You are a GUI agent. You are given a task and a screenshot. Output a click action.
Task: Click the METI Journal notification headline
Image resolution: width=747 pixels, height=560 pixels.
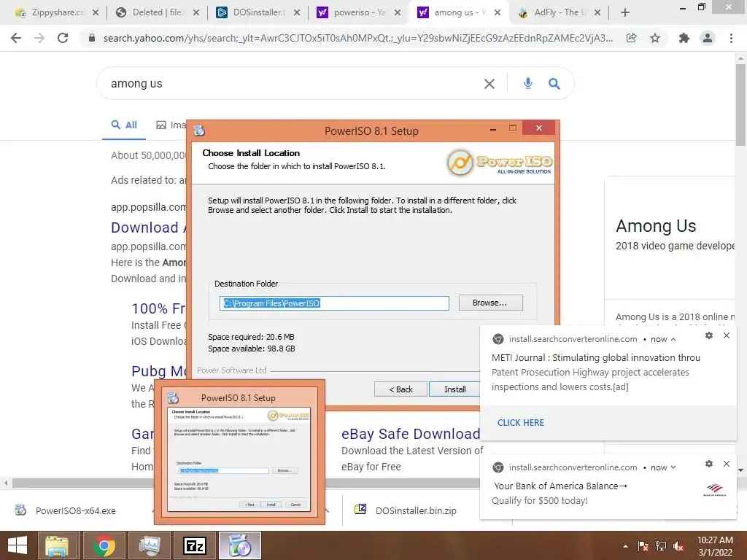596,357
